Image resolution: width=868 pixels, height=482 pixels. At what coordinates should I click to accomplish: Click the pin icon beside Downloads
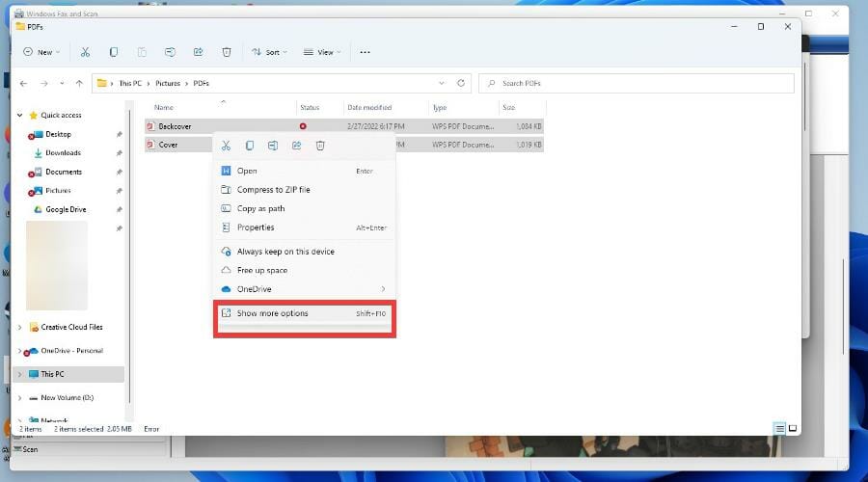click(119, 153)
